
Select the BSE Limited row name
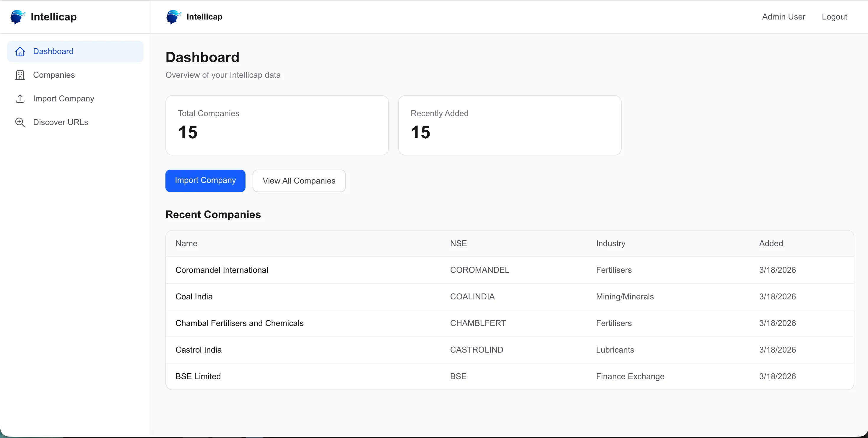pyautogui.click(x=198, y=377)
